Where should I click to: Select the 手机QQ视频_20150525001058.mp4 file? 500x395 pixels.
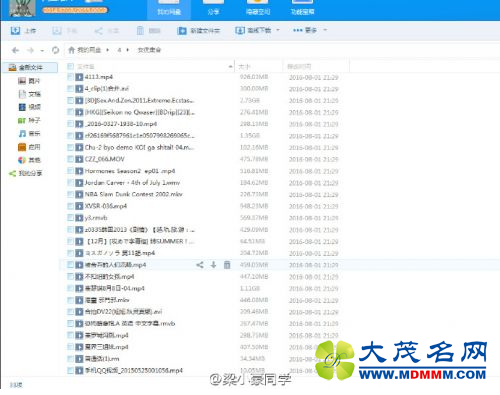point(134,370)
